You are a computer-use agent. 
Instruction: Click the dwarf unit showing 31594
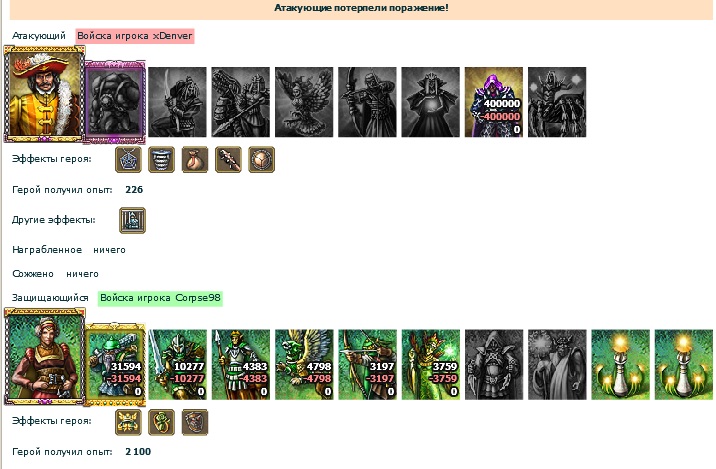point(115,364)
